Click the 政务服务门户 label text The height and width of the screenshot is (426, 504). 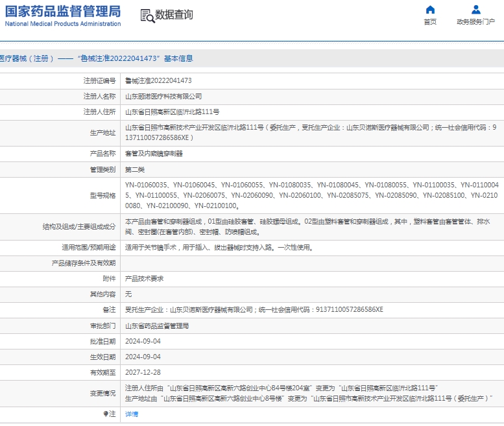(x=475, y=22)
